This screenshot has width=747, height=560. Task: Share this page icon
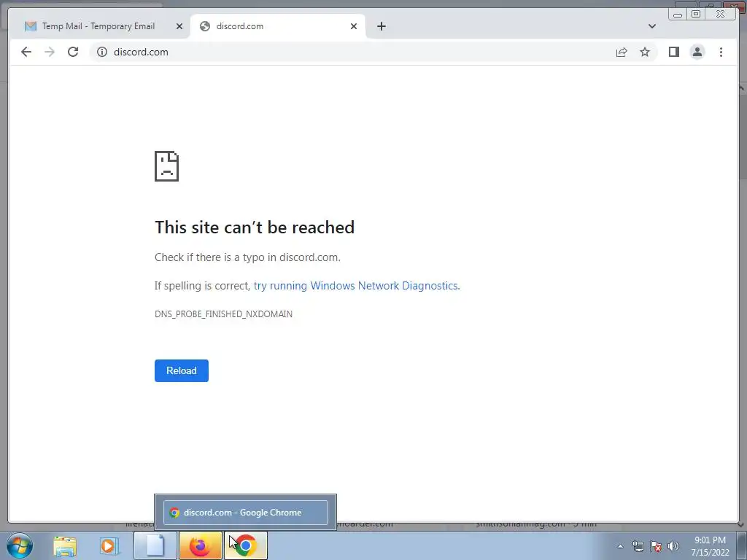click(x=622, y=52)
